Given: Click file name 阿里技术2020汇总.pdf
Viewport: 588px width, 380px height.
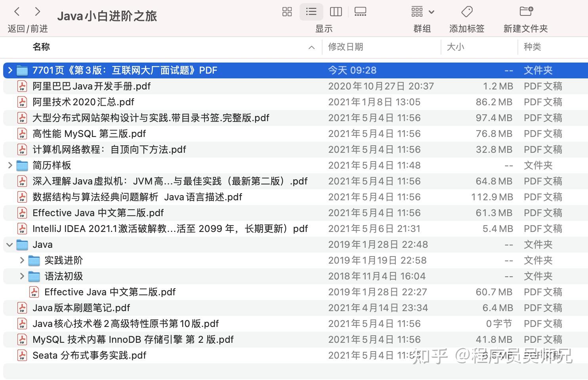Looking at the screenshot, I should pos(83,102).
